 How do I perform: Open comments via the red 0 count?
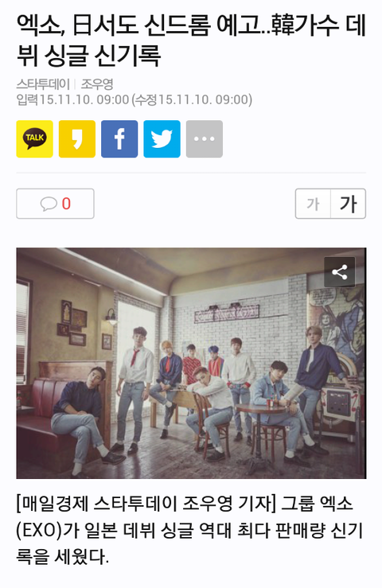click(66, 204)
